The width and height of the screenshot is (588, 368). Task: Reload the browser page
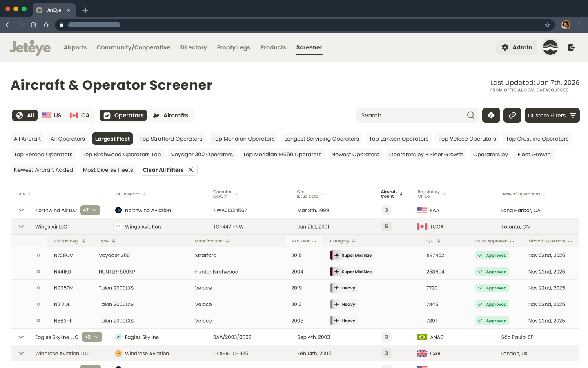pos(33,25)
